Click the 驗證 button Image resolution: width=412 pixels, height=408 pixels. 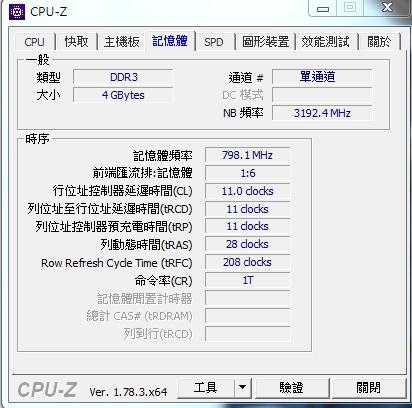[292, 388]
